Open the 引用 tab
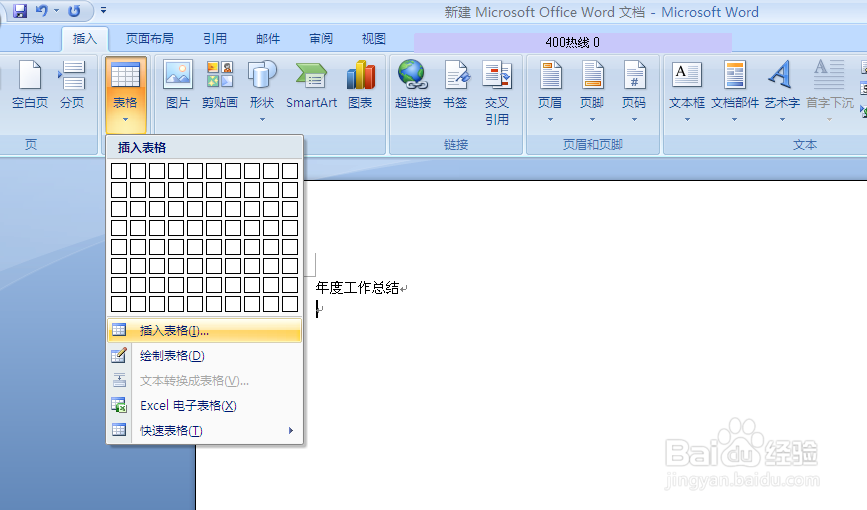Image resolution: width=867 pixels, height=510 pixels. tap(215, 39)
